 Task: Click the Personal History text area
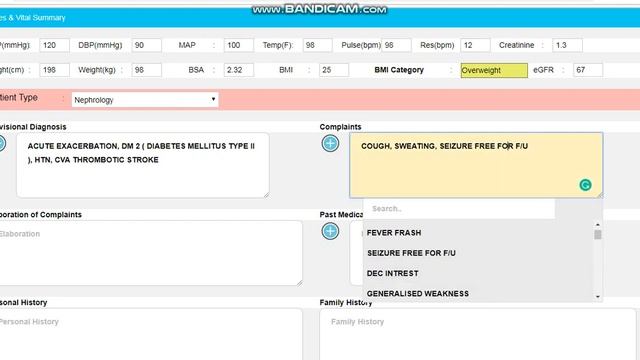150,334
